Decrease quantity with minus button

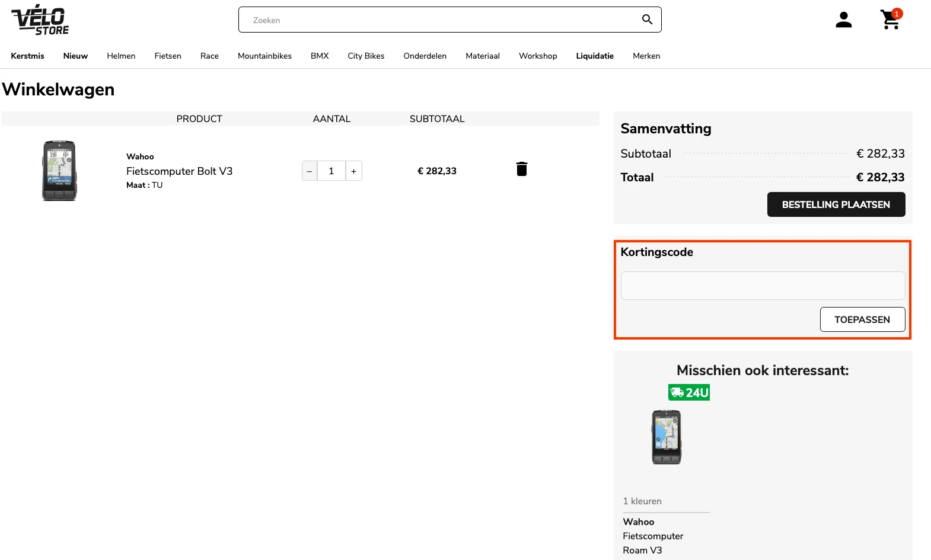tap(309, 171)
